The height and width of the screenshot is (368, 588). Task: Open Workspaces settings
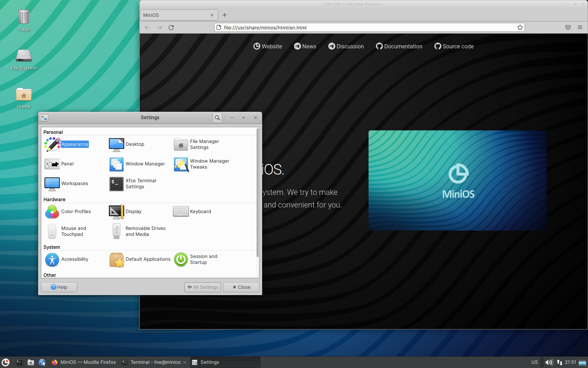[x=66, y=184]
